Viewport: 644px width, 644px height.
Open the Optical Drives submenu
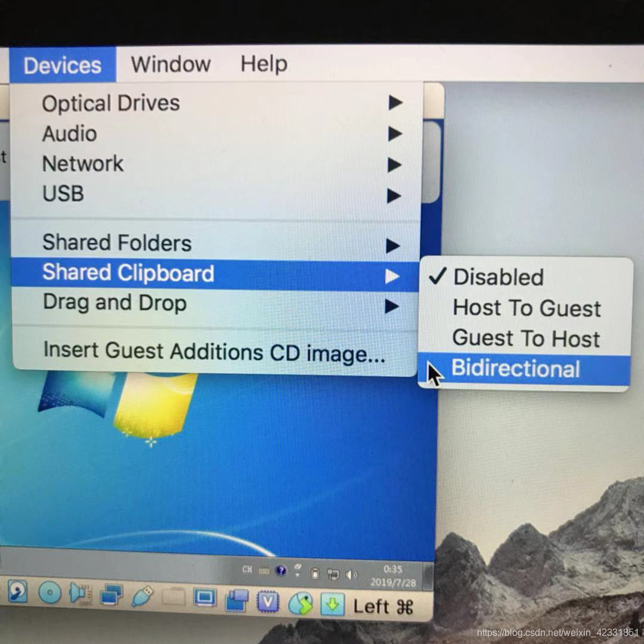(216, 103)
